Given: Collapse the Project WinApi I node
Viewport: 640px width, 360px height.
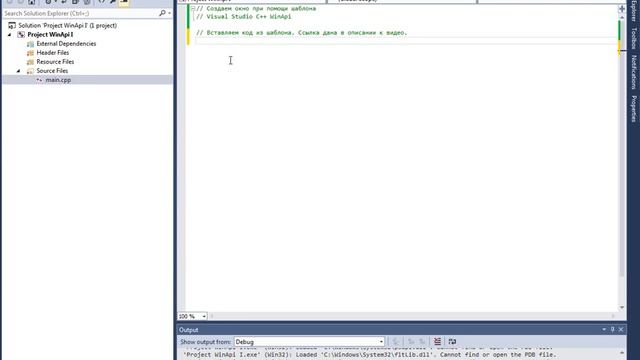Looking at the screenshot, I should click(x=10, y=35).
